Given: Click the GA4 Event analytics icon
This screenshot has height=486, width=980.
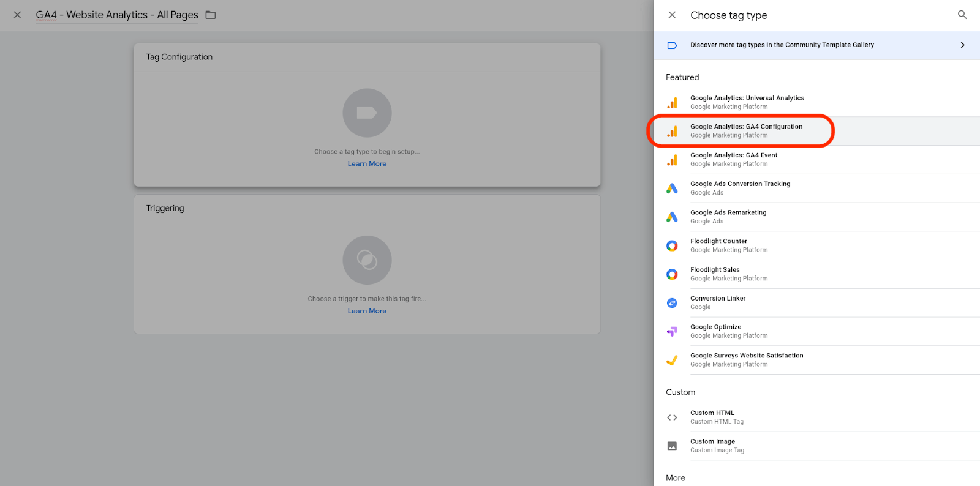Looking at the screenshot, I should click(x=672, y=160).
